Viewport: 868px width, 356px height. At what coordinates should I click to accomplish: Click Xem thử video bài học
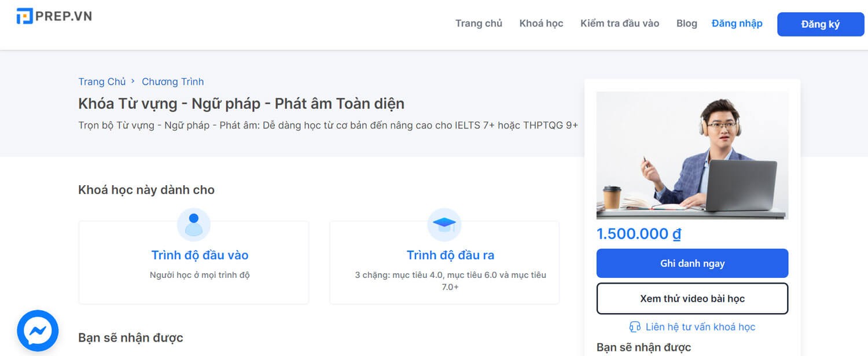[692, 298]
